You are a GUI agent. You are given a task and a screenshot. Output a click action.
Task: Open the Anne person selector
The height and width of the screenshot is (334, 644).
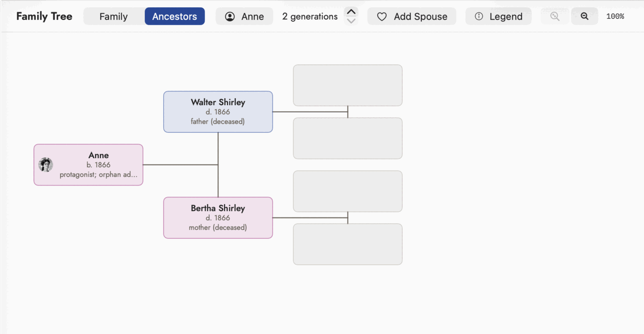coord(244,17)
